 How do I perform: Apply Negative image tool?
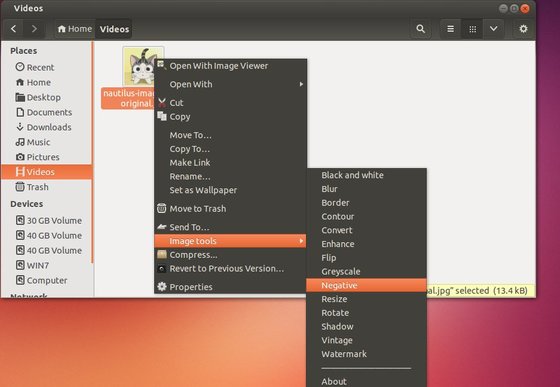(x=366, y=286)
